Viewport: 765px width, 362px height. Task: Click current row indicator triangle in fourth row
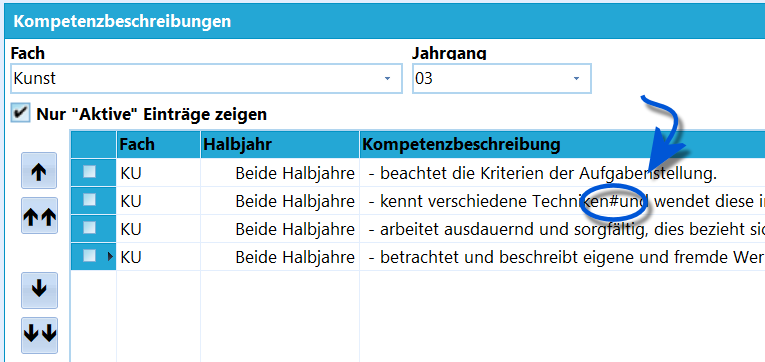tap(110, 256)
